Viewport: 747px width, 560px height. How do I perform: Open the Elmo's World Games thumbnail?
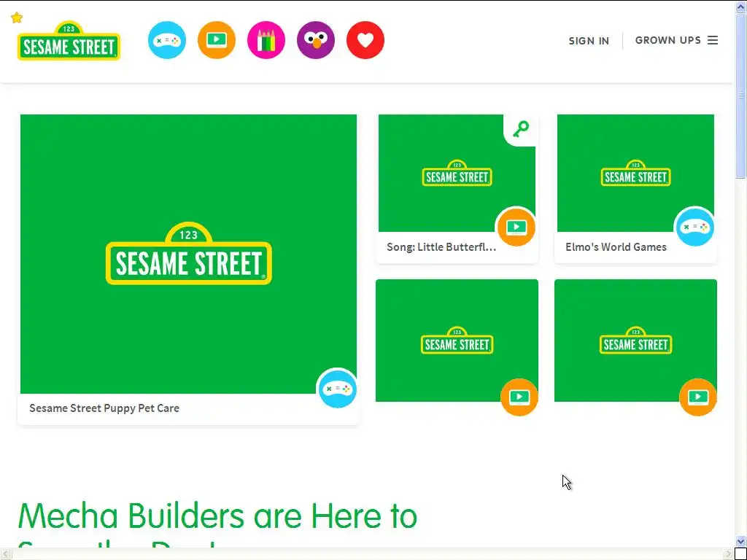(x=635, y=173)
